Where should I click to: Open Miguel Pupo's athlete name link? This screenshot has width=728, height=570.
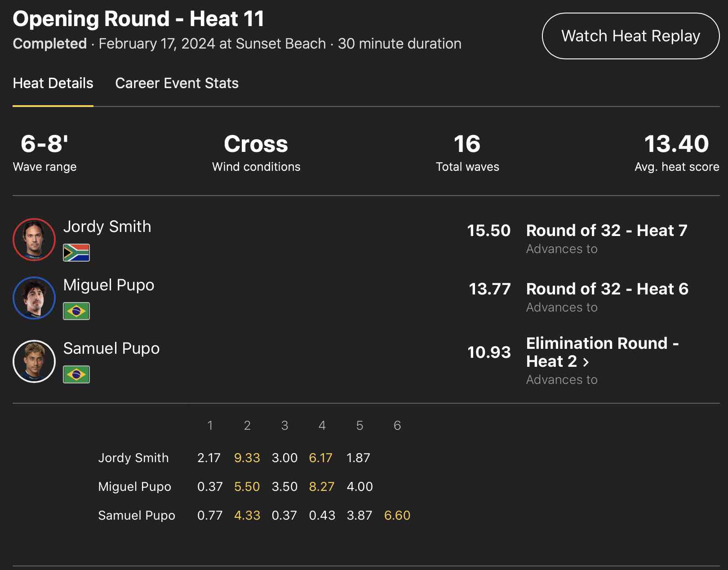tap(109, 285)
